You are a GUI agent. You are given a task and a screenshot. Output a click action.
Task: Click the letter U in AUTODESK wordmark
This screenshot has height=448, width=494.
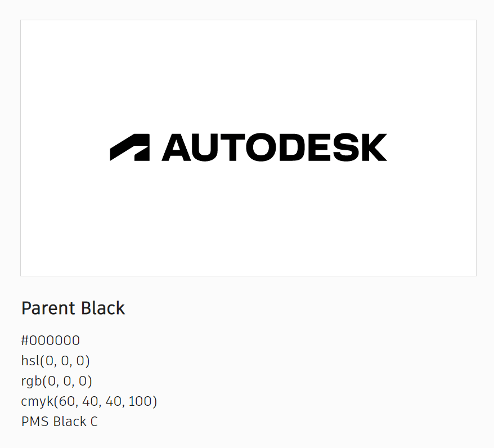pos(202,147)
